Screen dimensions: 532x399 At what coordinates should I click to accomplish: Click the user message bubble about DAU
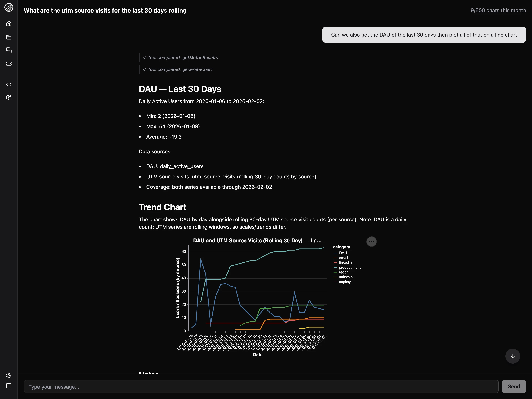click(x=424, y=35)
